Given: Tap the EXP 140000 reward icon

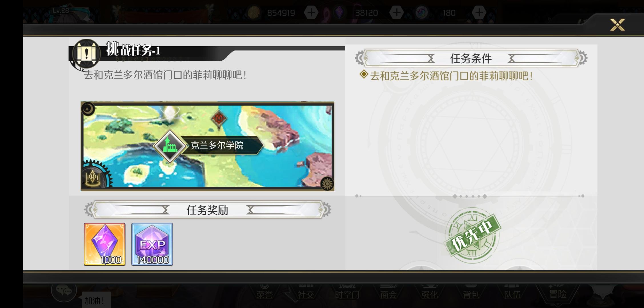Looking at the screenshot, I should 152,244.
